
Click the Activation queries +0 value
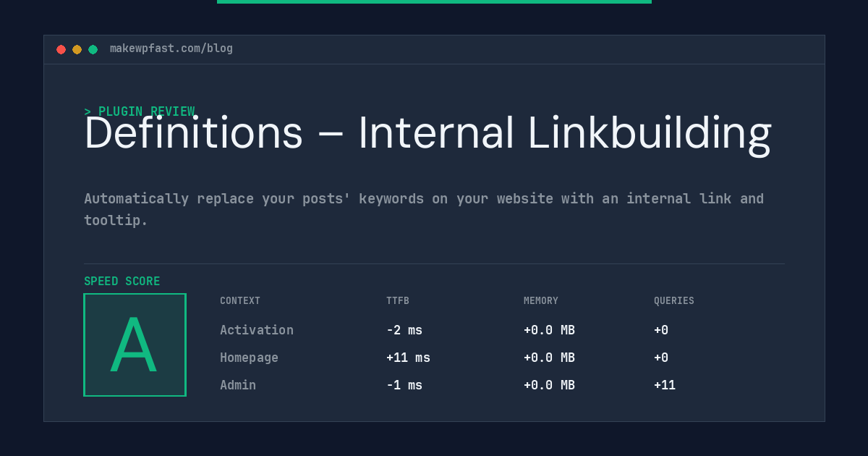661,330
